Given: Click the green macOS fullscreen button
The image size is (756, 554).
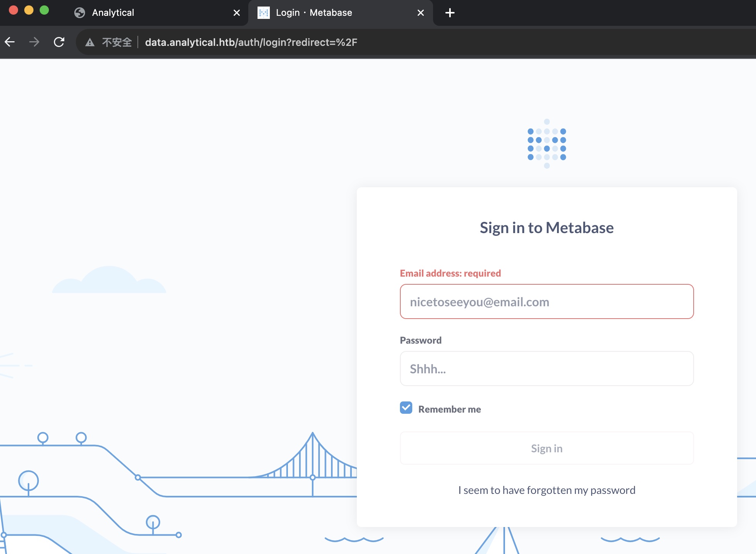Looking at the screenshot, I should [x=44, y=10].
